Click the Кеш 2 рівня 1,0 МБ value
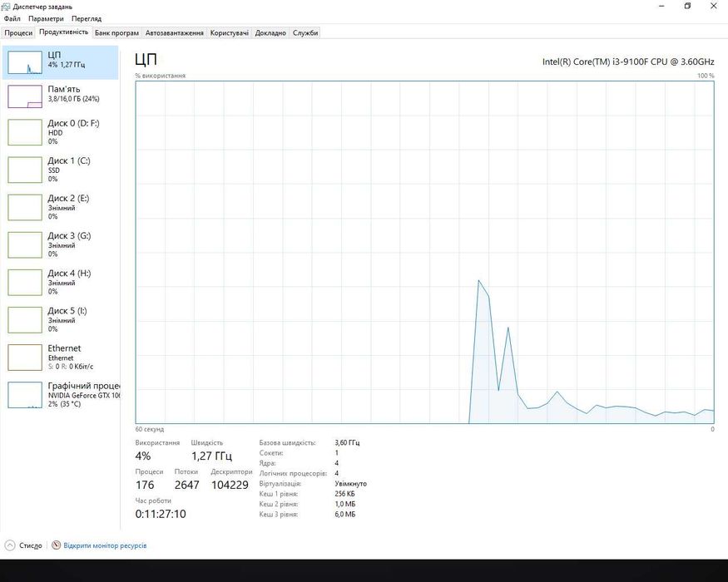The width and height of the screenshot is (728, 582). (345, 504)
